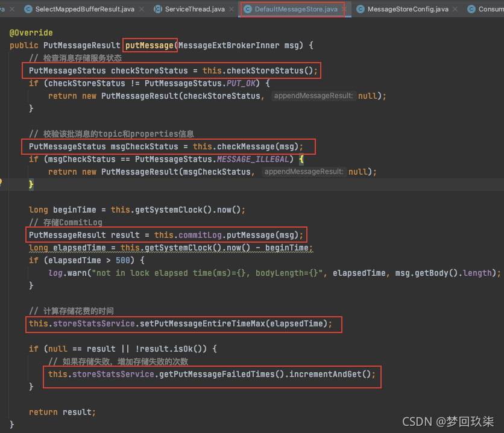Close the ServiceThread.java tab
Screen dimensions: 504x433
pyautogui.click(x=231, y=9)
